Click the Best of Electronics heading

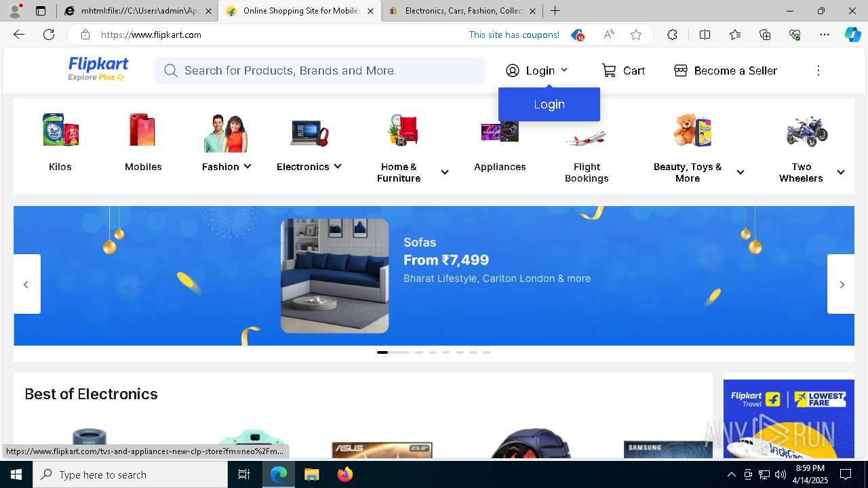pos(91,394)
